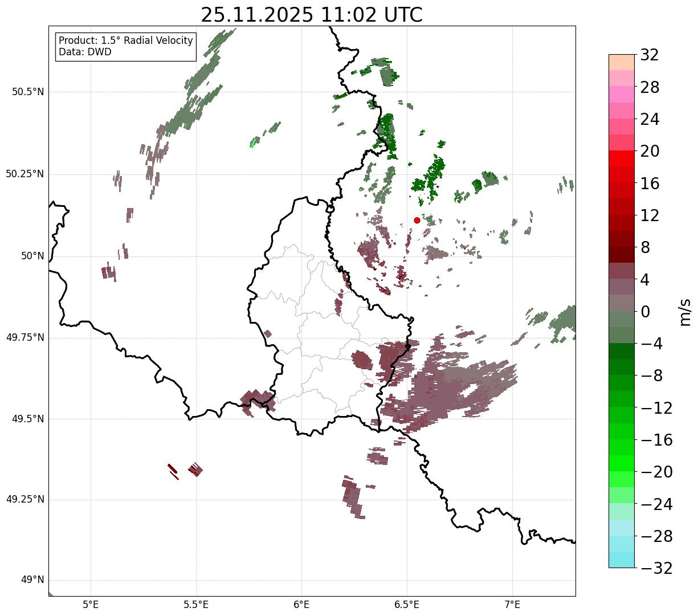Click the 7°E longitude label

[513, 605]
